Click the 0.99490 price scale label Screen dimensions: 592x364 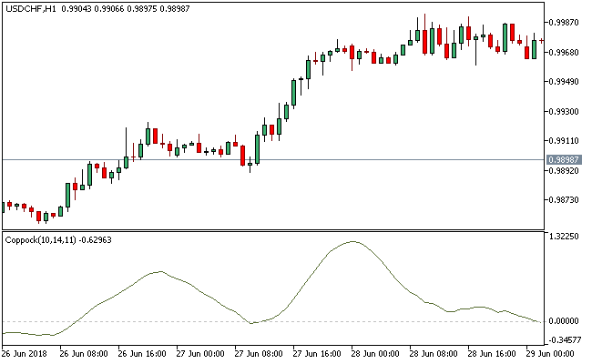click(566, 82)
